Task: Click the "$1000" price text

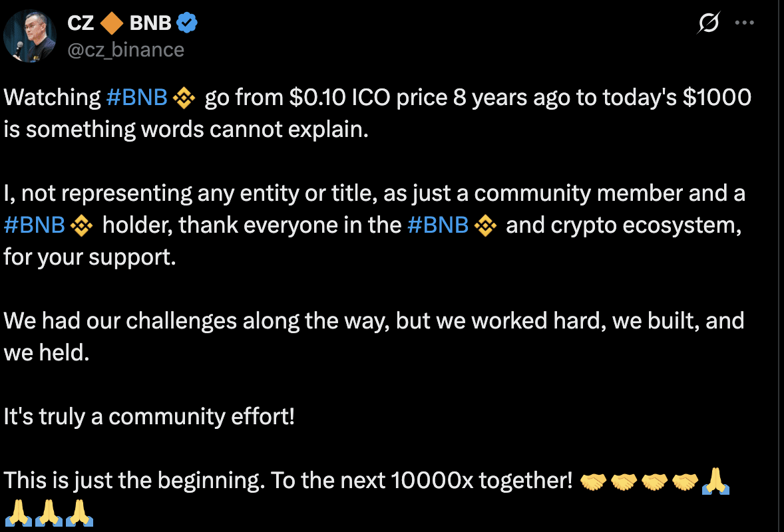Action: (717, 97)
